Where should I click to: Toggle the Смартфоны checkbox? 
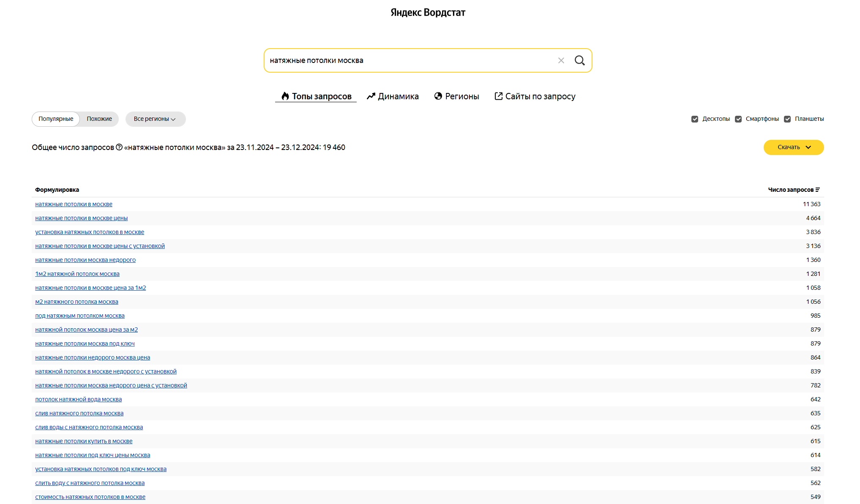(x=738, y=119)
